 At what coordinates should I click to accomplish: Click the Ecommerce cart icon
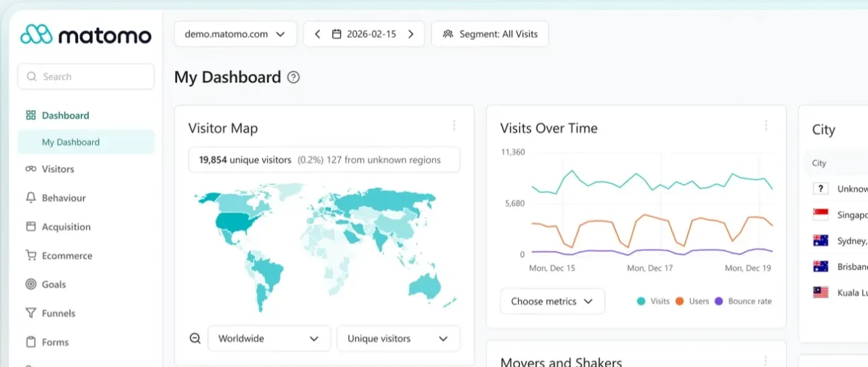pos(31,256)
